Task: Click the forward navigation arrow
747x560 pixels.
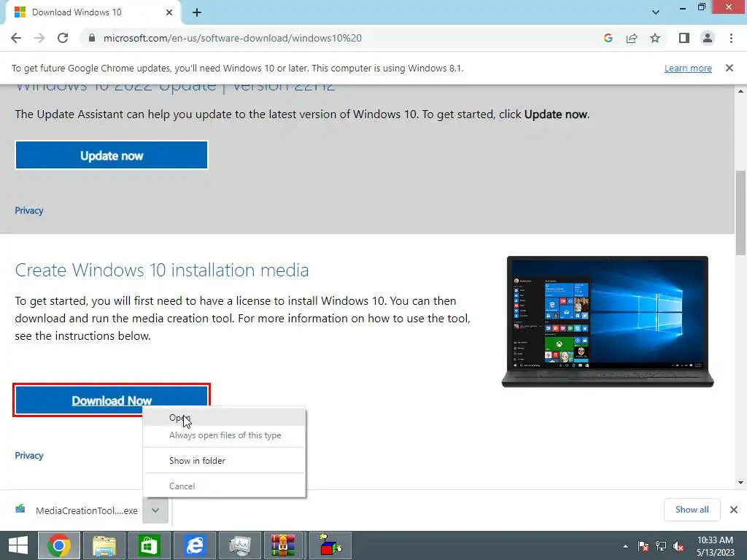Action: coord(39,38)
